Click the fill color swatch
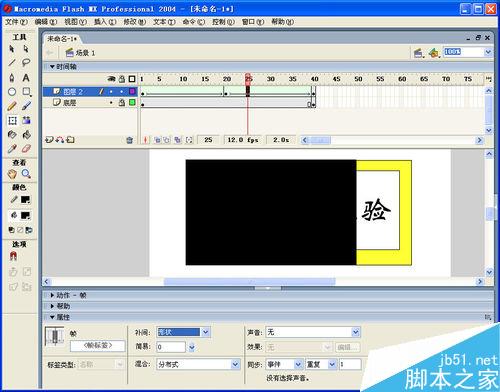This screenshot has width=500, height=392. tap(25, 215)
